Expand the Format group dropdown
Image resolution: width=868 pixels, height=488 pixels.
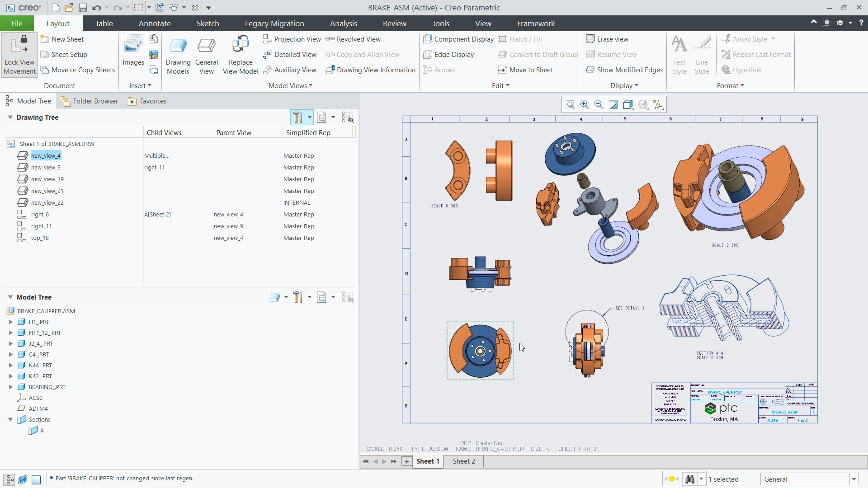point(731,86)
